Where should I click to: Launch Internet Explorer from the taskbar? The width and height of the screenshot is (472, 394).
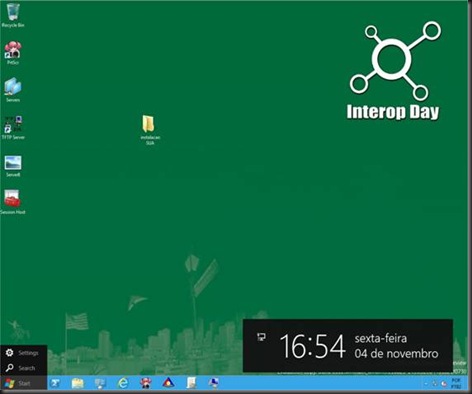point(123,383)
